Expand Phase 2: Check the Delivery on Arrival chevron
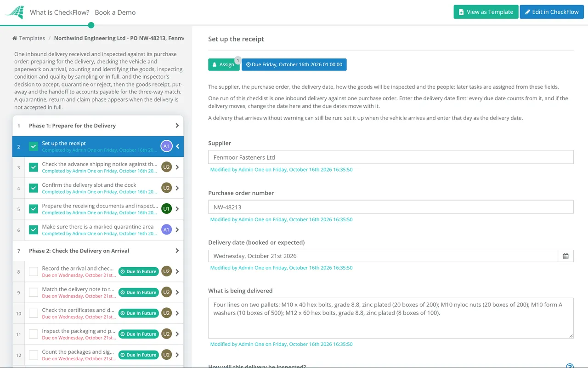The height and width of the screenshot is (368, 588). [177, 251]
